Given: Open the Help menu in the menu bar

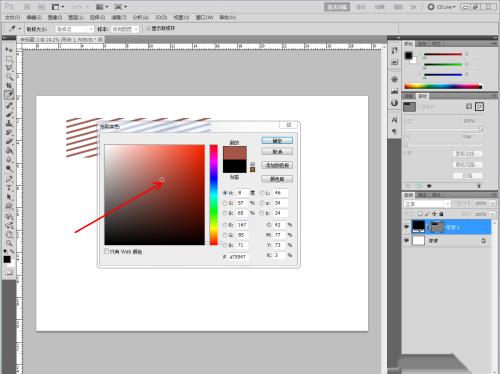Looking at the screenshot, I should click(x=228, y=17).
